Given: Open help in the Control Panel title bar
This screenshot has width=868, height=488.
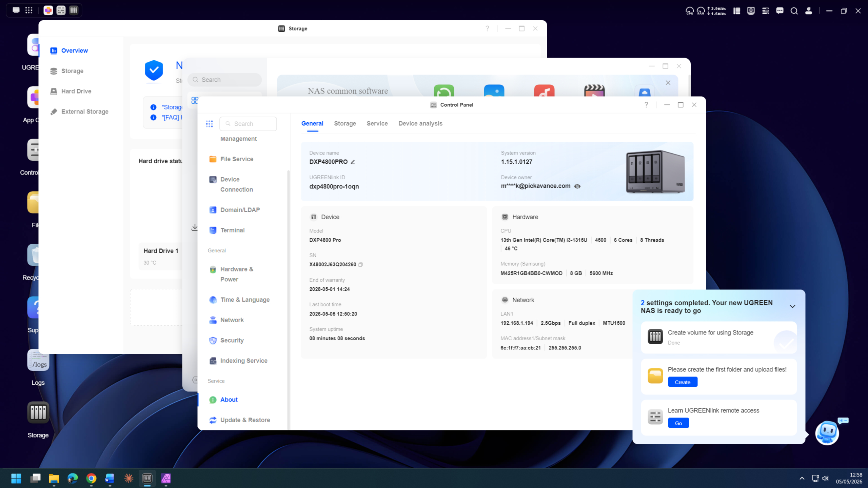Looking at the screenshot, I should (x=646, y=105).
